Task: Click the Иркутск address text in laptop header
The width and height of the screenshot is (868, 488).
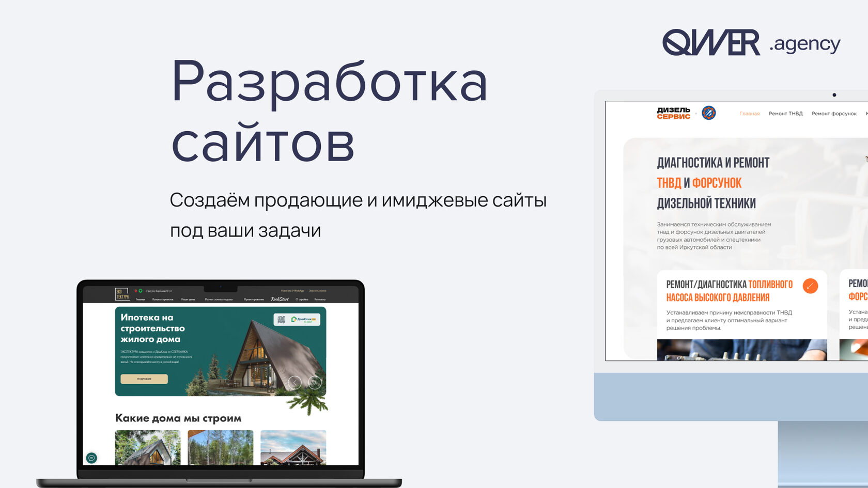Action: click(x=159, y=291)
